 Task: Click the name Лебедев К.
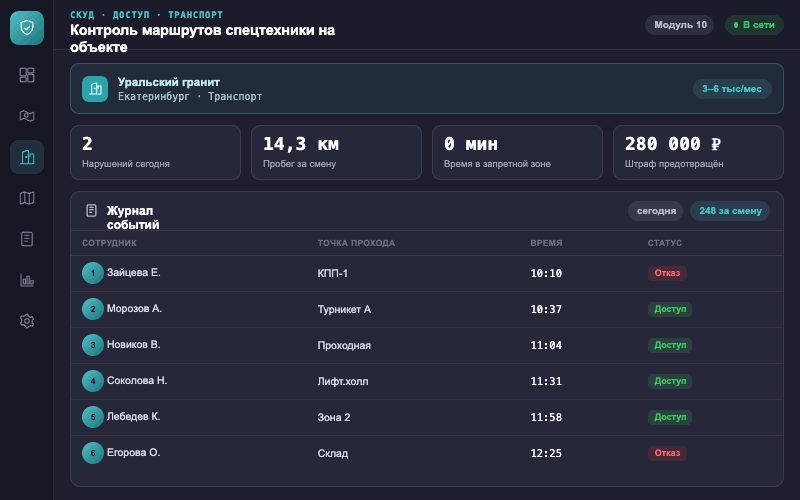(x=134, y=416)
